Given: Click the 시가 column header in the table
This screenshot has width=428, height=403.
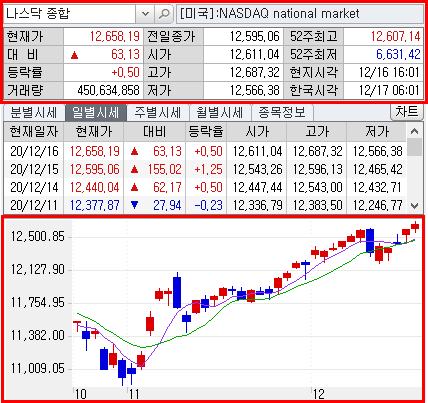Looking at the screenshot, I should pyautogui.click(x=257, y=132).
